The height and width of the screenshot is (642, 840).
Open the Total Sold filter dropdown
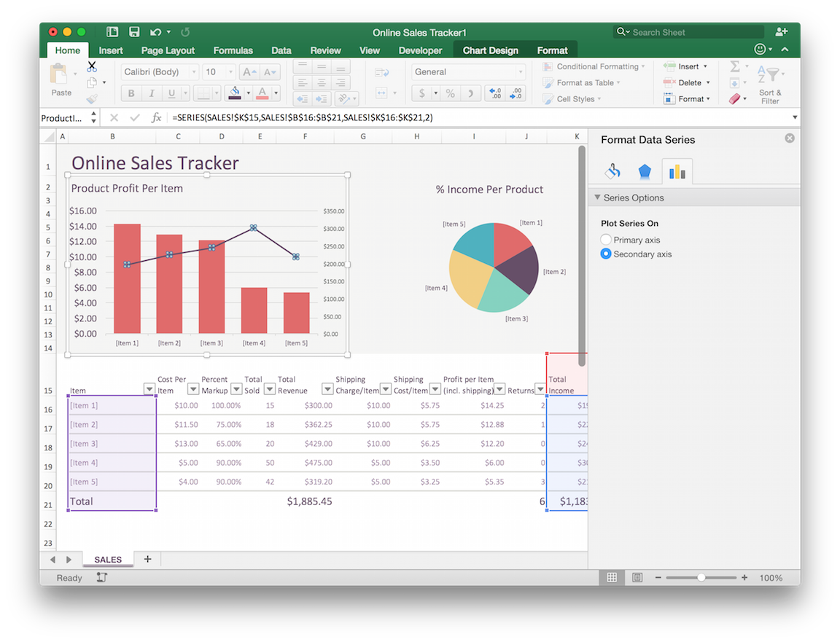pos(270,389)
